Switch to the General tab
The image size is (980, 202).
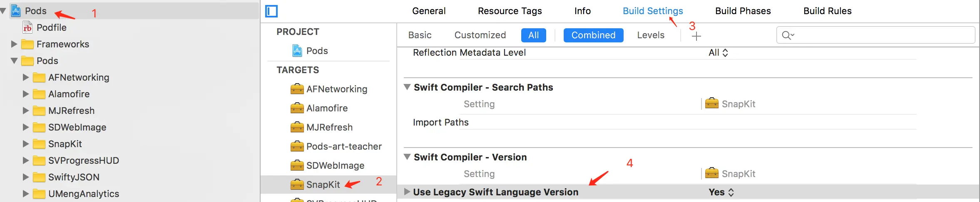428,11
